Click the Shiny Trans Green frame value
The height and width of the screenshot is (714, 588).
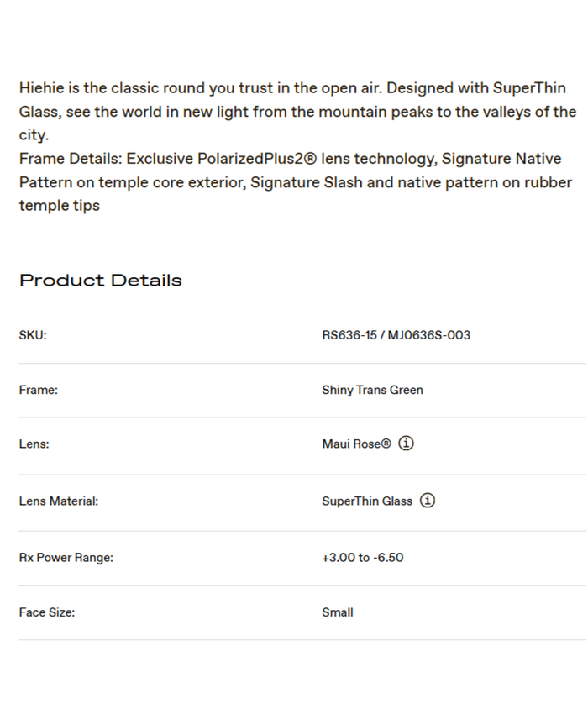[372, 390]
